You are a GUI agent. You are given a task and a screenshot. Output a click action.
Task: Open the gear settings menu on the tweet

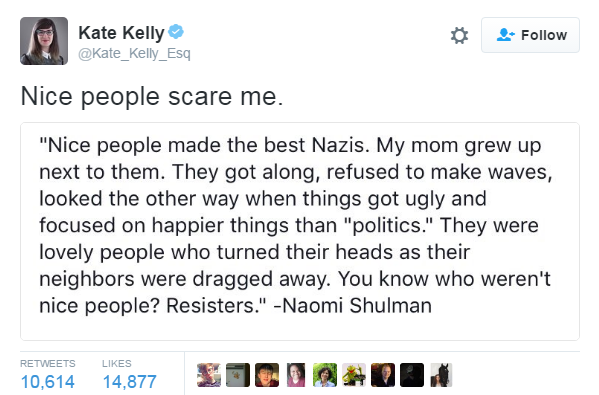[459, 36]
